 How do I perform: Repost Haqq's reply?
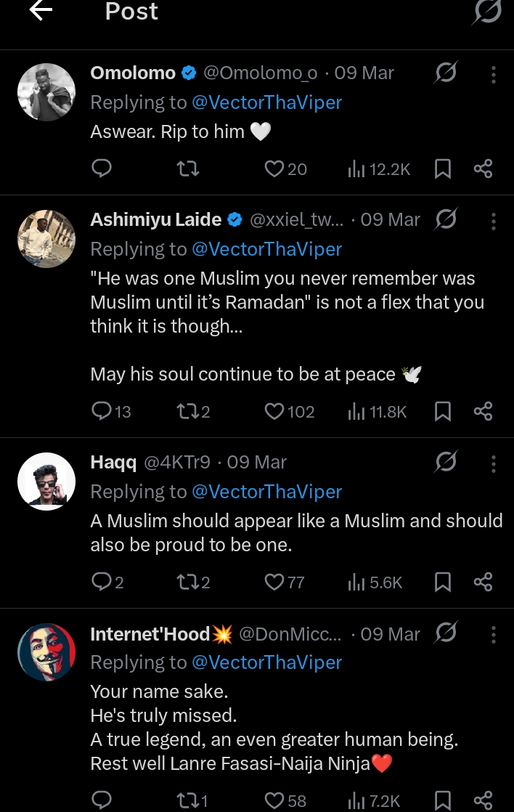[x=187, y=582]
